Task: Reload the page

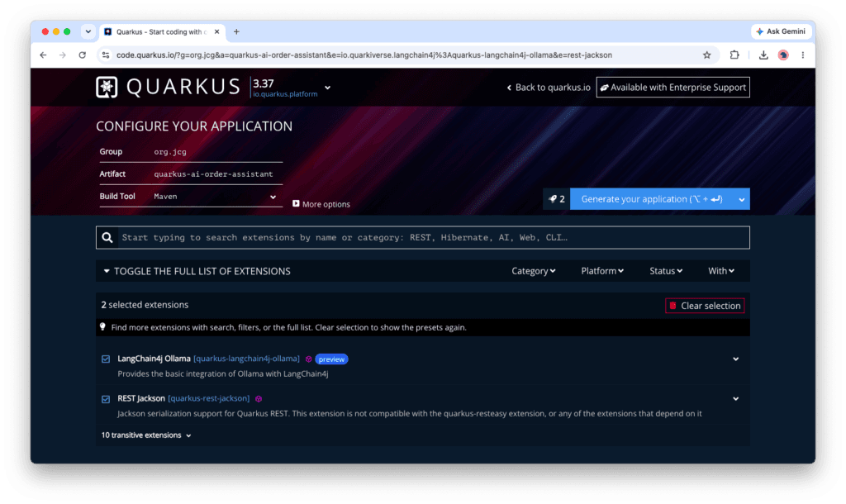Action: 82,55
